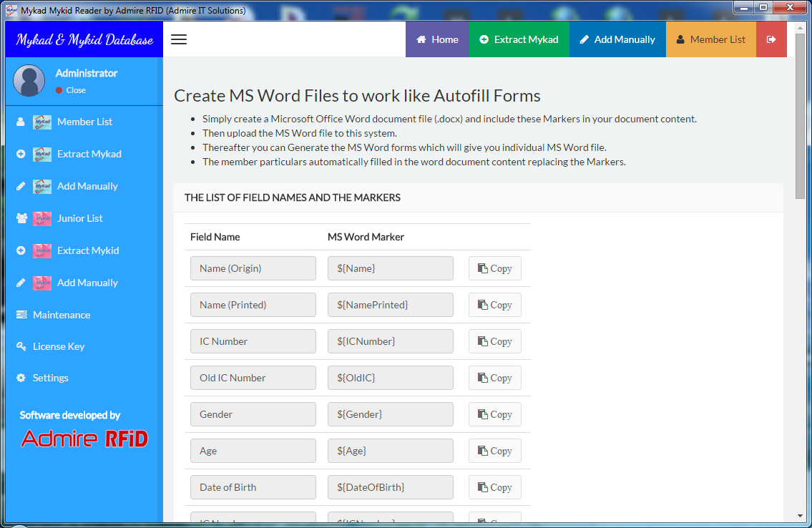This screenshot has width=812, height=528.
Task: Open the Home tab in top navigation
Action: coord(437,39)
